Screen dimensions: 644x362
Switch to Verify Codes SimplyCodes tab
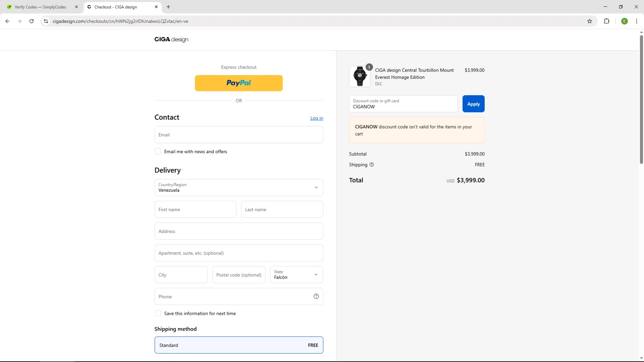40,7
